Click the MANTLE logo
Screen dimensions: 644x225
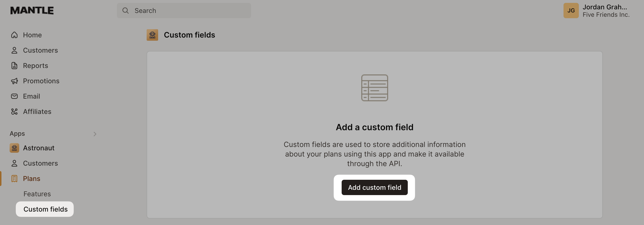32,10
